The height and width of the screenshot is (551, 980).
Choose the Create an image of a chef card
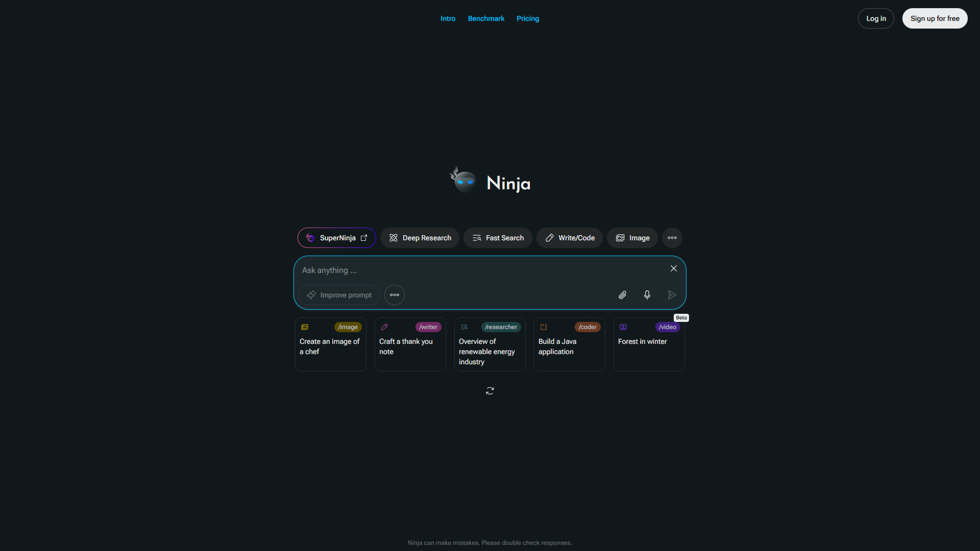pyautogui.click(x=331, y=344)
